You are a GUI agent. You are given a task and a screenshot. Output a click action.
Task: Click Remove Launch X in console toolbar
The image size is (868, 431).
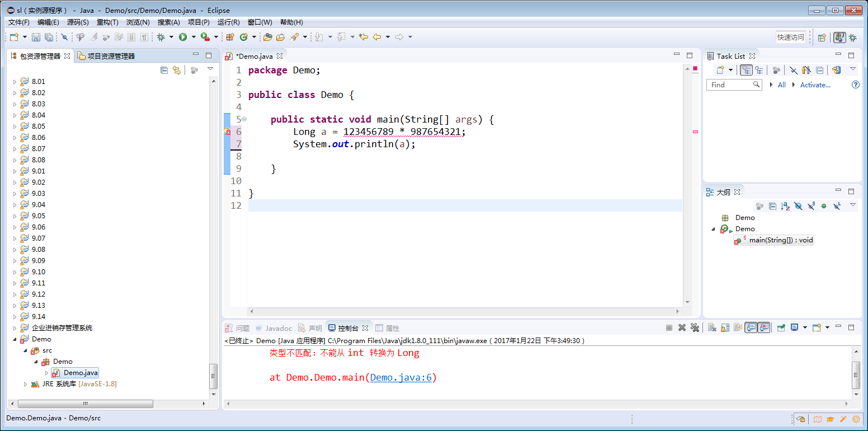682,327
